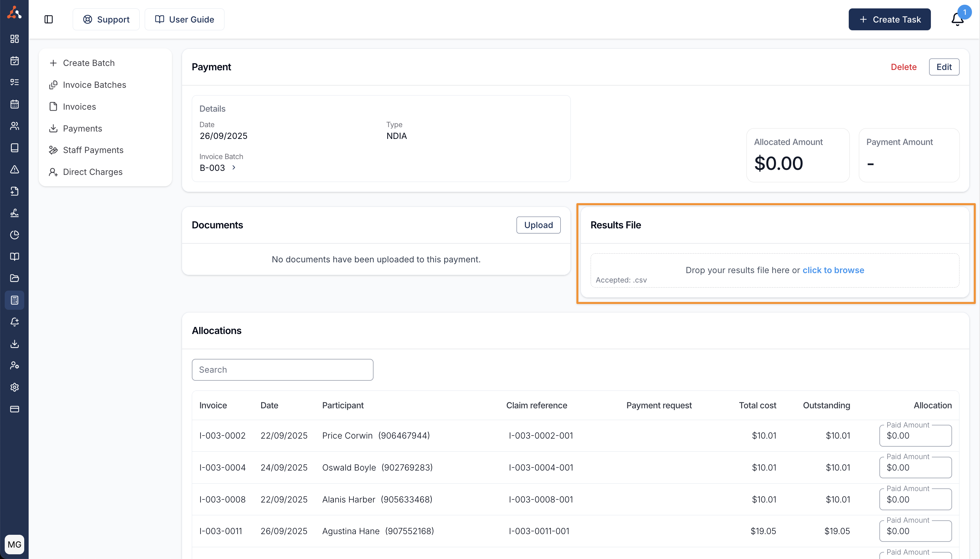Image resolution: width=980 pixels, height=559 pixels.
Task: Toggle the sidebar panel icon
Action: (x=48, y=19)
